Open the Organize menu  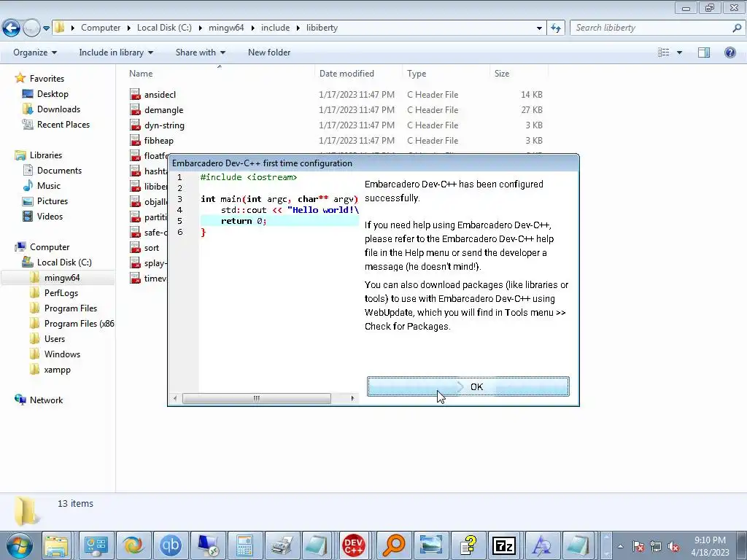(x=35, y=52)
